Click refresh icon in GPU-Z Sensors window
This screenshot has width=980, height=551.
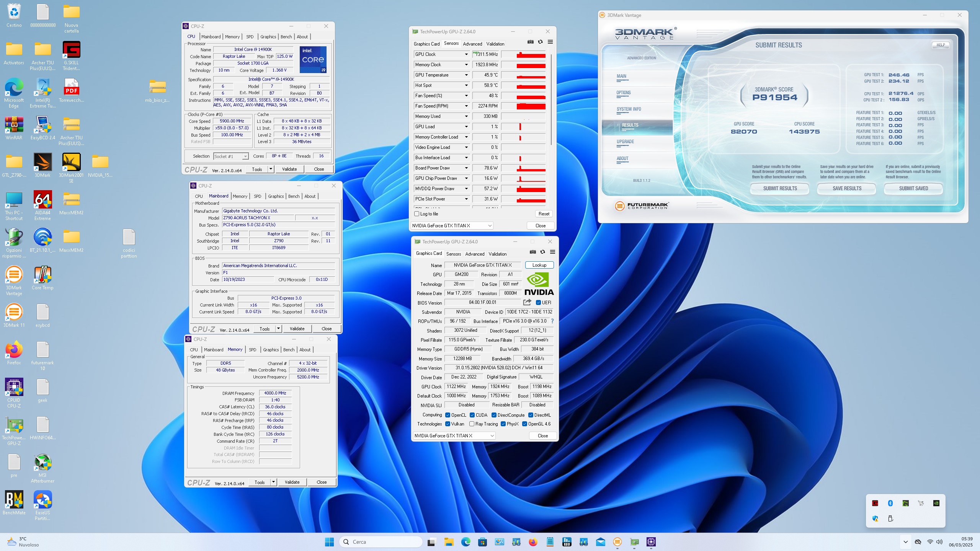click(540, 42)
